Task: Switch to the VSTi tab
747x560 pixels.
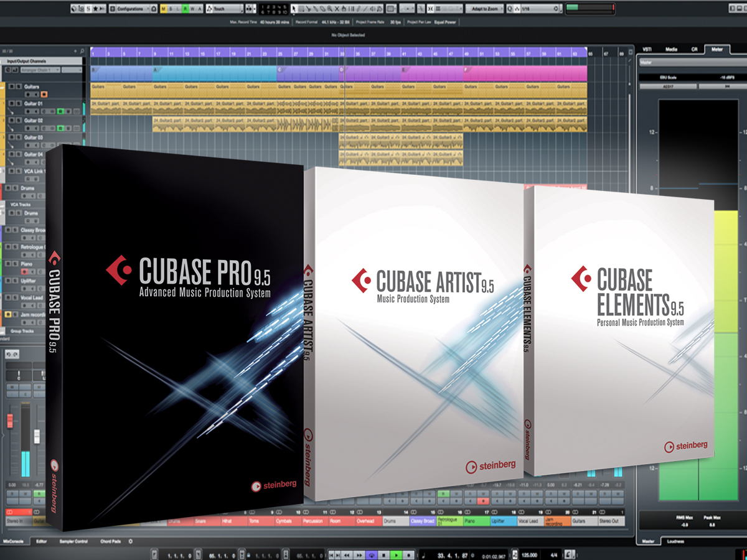Action: [647, 49]
